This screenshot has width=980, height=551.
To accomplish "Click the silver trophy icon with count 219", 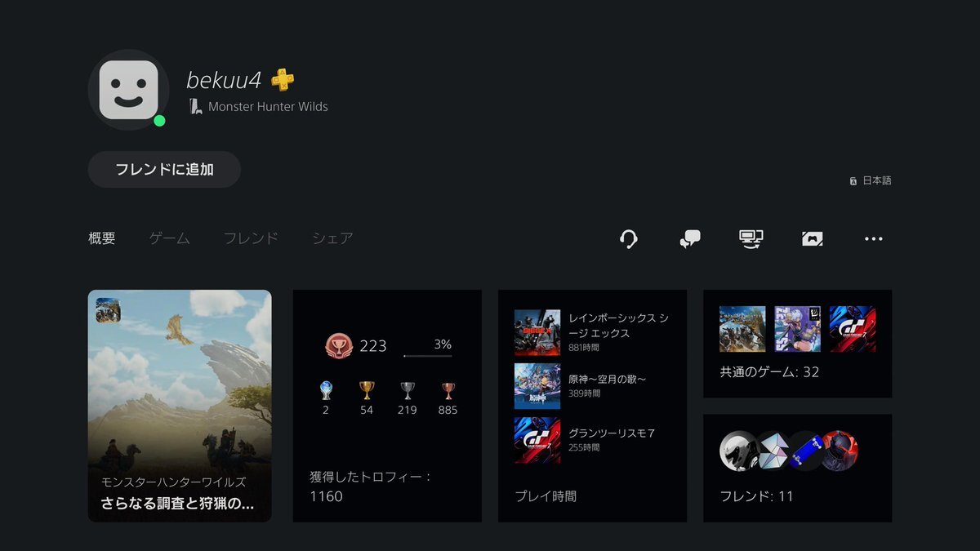I will 408,391.
